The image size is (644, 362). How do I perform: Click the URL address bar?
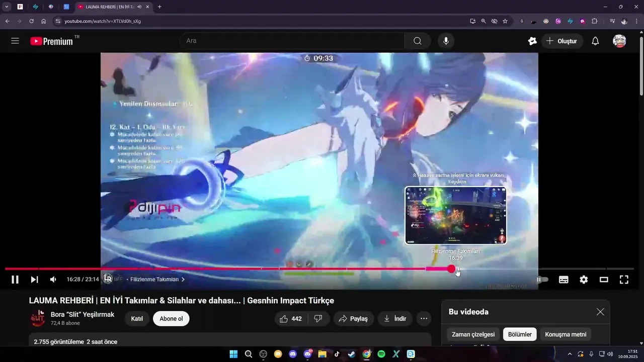262,21
